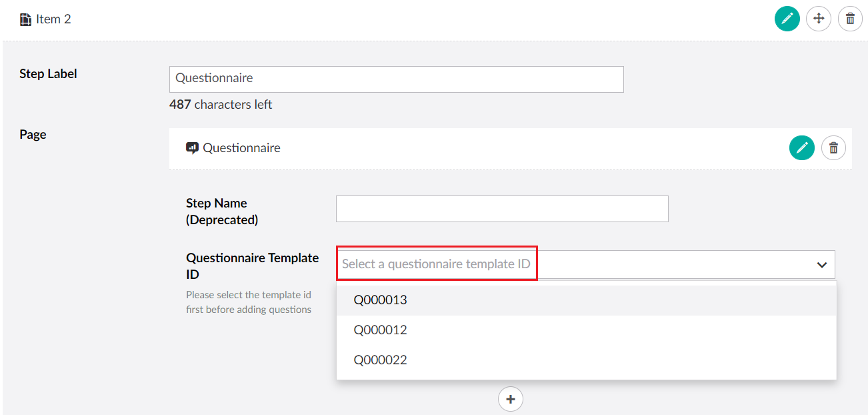Click the 'Step Label' field label
868x415 pixels.
tap(48, 74)
